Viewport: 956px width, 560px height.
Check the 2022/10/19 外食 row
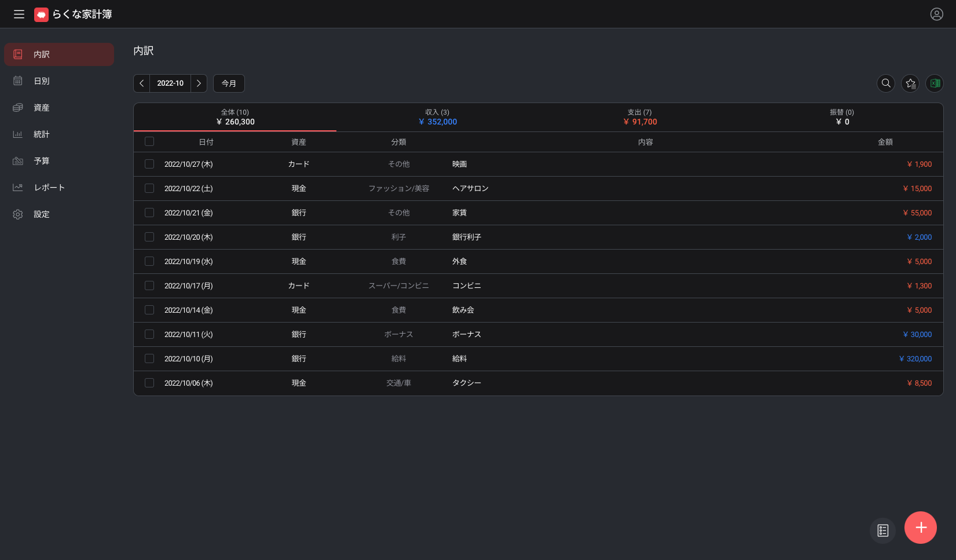click(x=149, y=261)
